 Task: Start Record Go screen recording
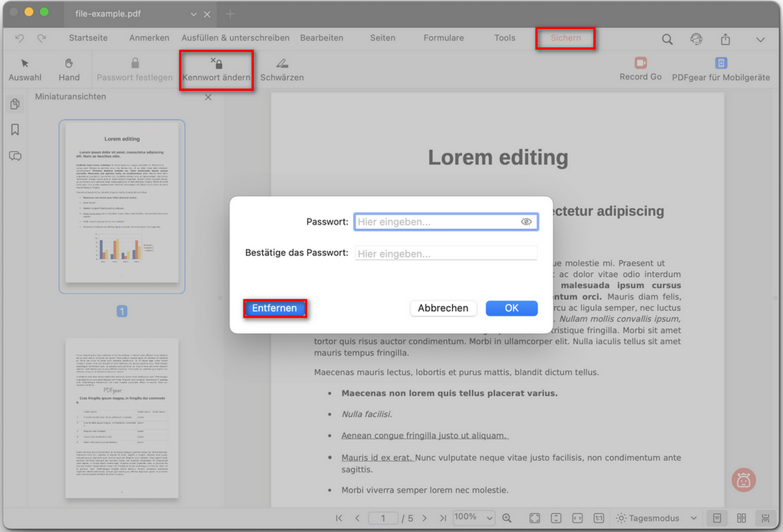[x=639, y=69]
